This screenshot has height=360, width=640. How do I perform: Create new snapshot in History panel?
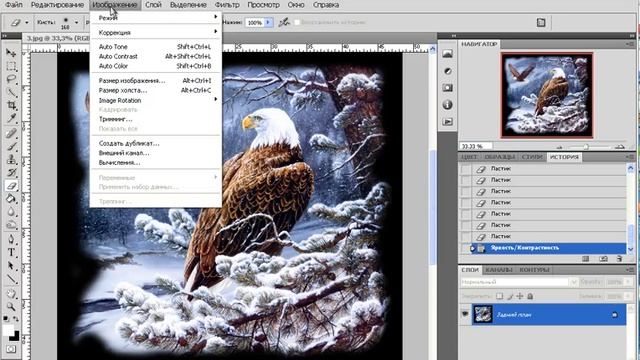click(603, 259)
